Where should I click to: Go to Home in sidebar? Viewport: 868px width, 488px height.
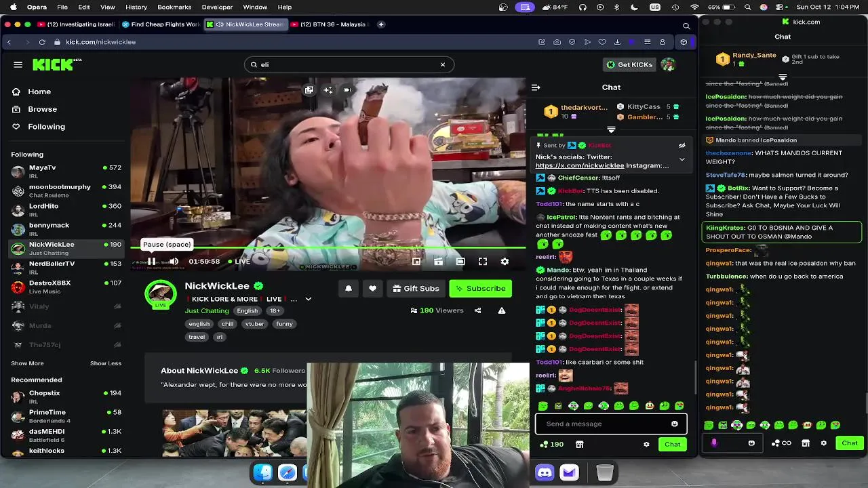click(x=39, y=91)
